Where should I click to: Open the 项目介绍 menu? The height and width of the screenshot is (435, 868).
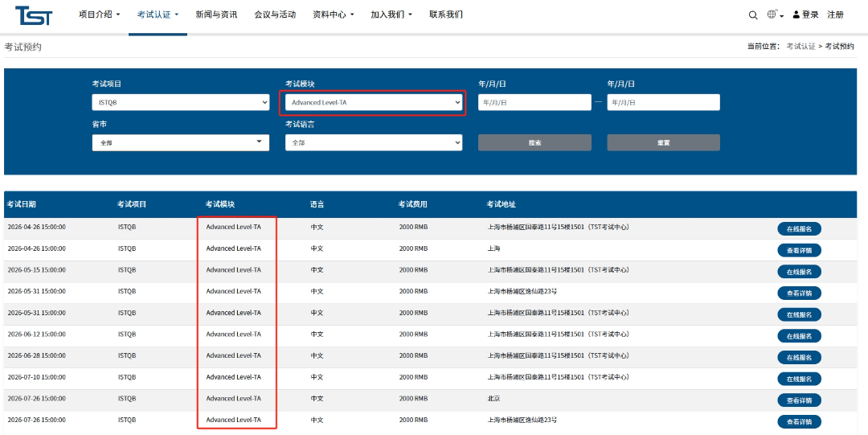(x=100, y=14)
